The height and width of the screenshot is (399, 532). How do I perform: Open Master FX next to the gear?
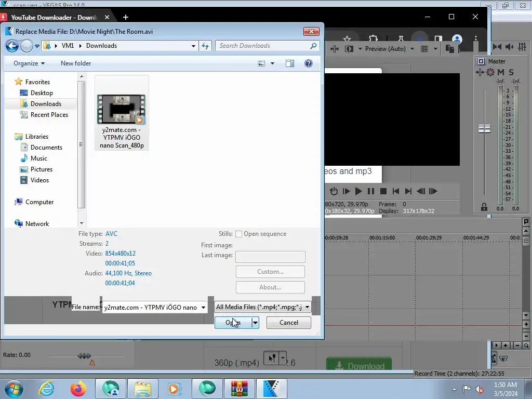480,72
